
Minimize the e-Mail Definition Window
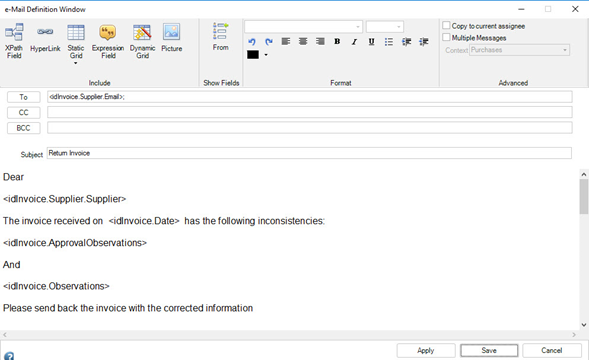point(521,9)
